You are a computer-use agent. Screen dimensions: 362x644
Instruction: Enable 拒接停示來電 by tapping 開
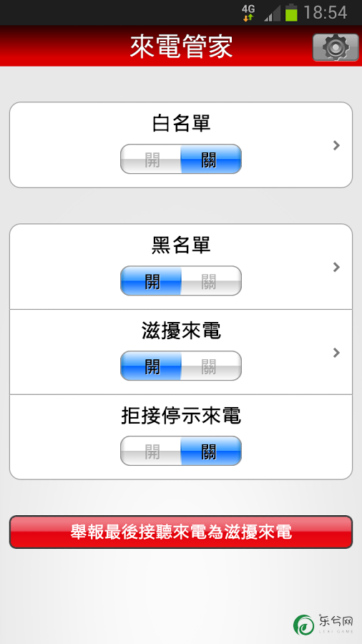pos(151,451)
